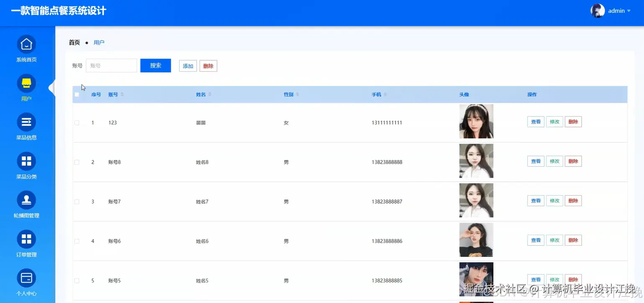Click phone number 13823888886

[x=387, y=241]
